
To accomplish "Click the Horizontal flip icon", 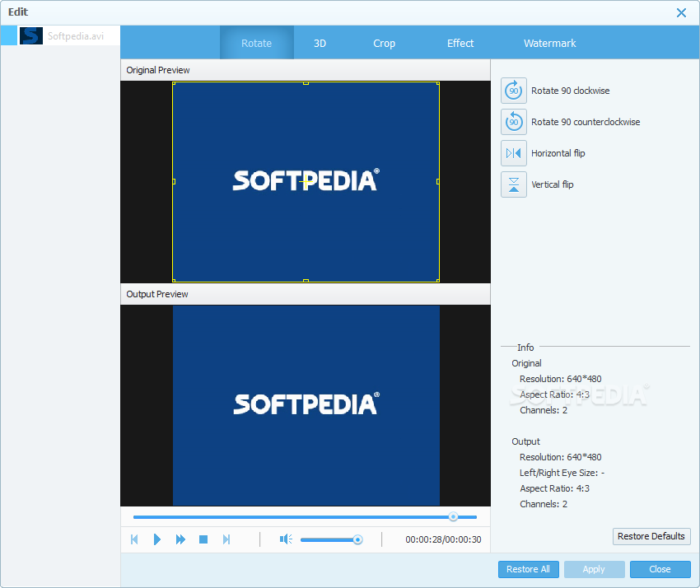I will [513, 153].
